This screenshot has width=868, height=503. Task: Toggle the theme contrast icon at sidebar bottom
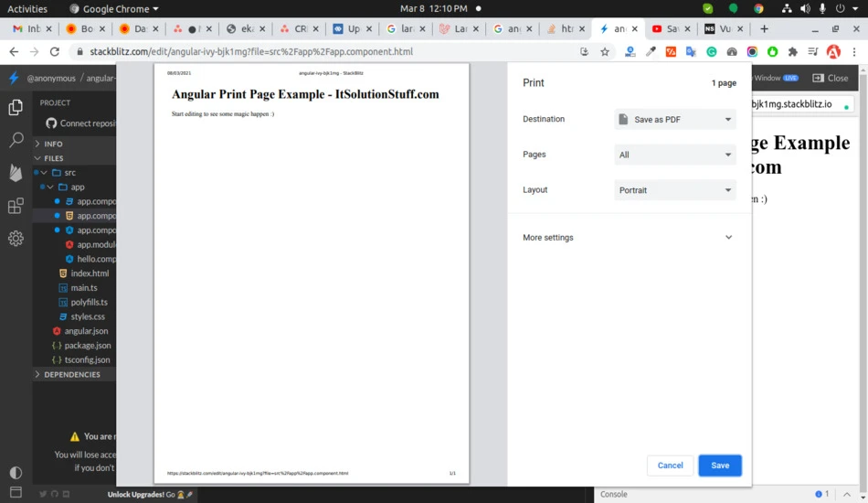click(16, 473)
